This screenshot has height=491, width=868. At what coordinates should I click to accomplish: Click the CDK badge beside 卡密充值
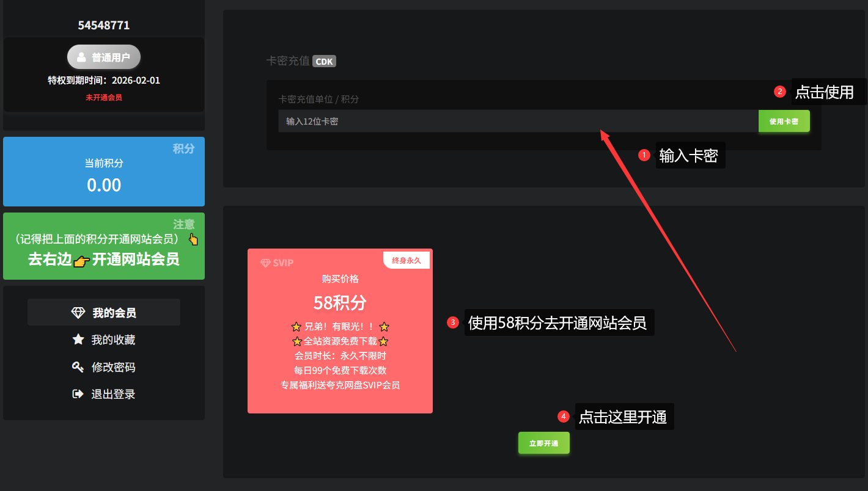pos(324,62)
